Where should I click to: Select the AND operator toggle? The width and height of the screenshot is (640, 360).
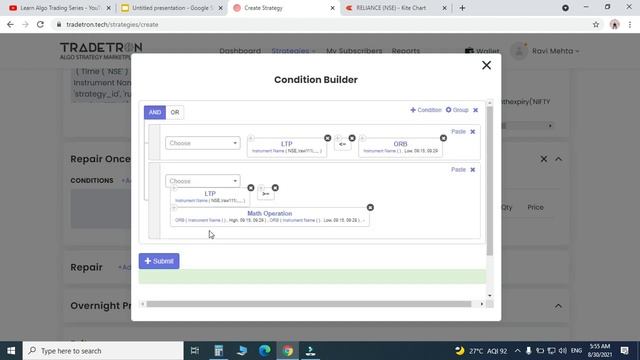[155, 112]
